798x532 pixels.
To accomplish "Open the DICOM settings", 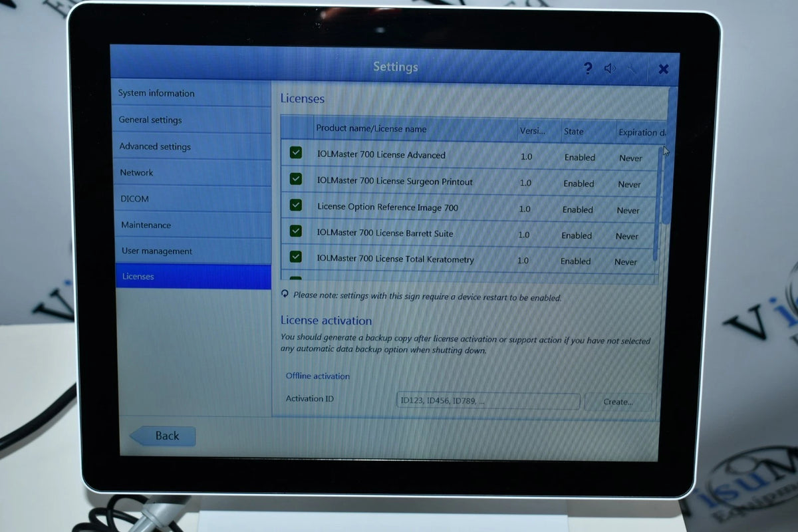I will point(193,199).
